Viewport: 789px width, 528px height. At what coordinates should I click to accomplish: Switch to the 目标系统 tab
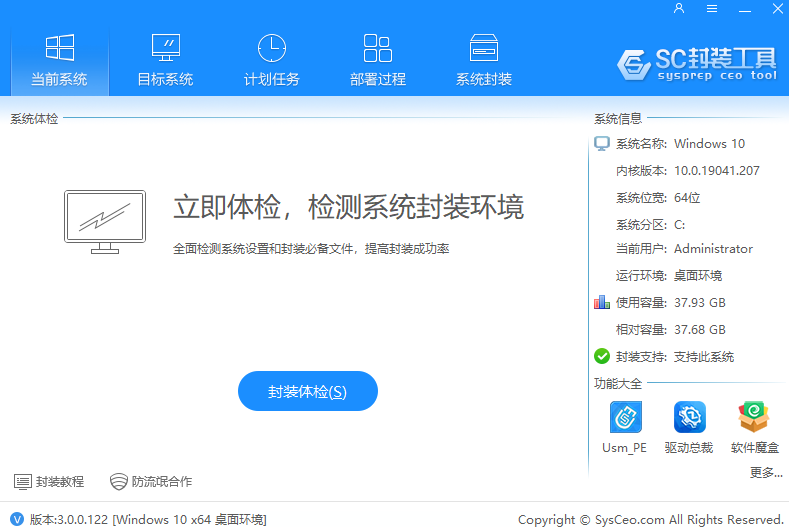pyautogui.click(x=165, y=60)
